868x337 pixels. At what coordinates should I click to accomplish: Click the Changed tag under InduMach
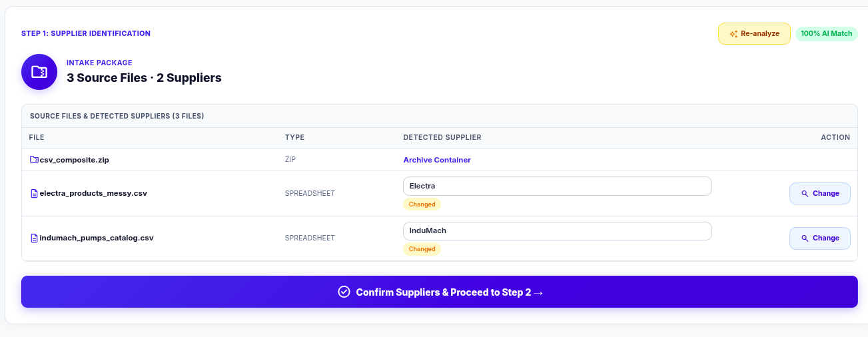tap(422, 249)
